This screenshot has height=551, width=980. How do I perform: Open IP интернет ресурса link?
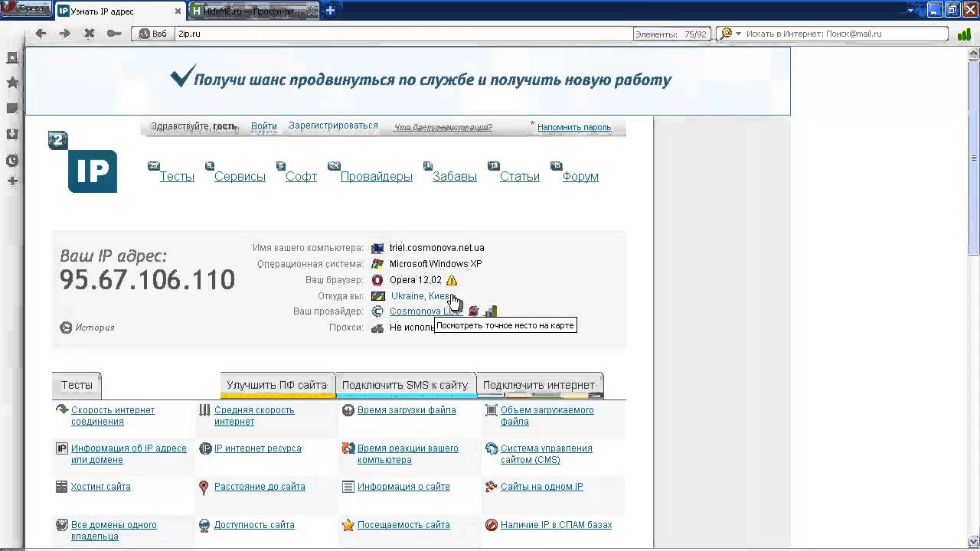point(258,448)
